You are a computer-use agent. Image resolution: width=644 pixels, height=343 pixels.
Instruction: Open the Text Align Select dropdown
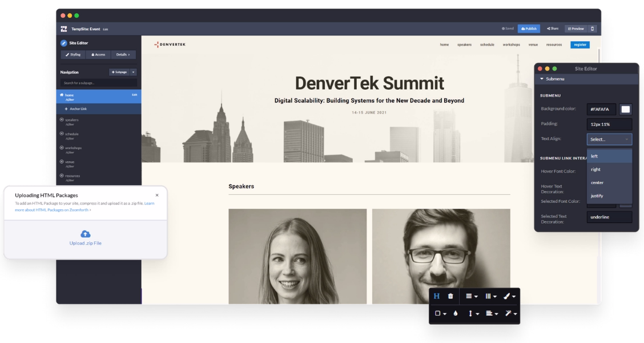(x=610, y=139)
